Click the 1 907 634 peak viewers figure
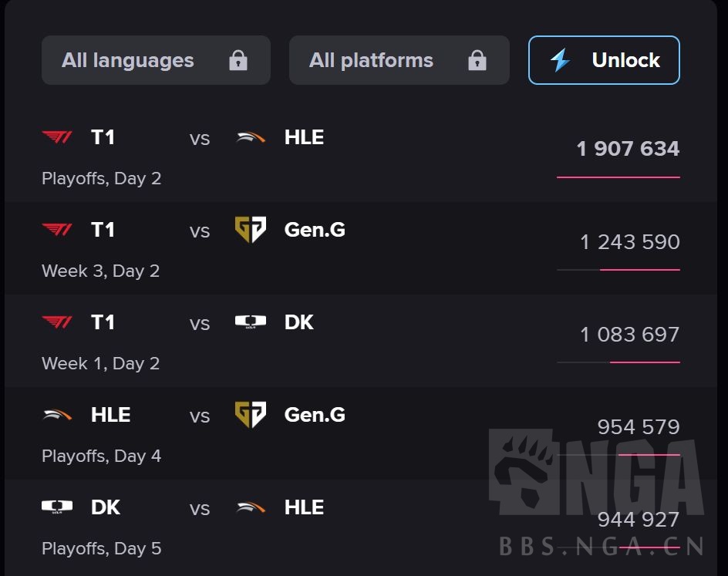The image size is (728, 576). (x=628, y=149)
